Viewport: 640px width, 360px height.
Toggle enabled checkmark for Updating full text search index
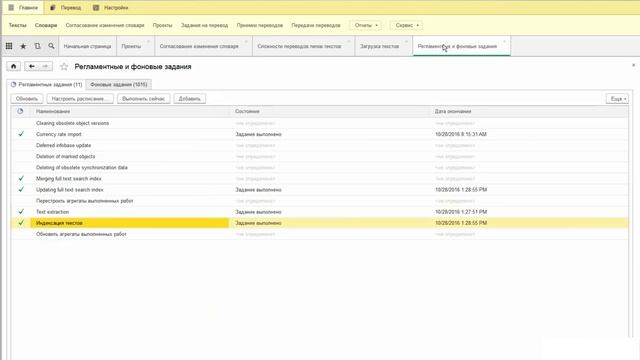(x=21, y=189)
